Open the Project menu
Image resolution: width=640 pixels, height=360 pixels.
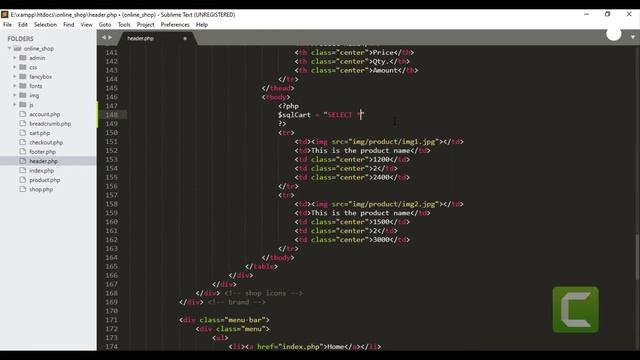pos(146,24)
